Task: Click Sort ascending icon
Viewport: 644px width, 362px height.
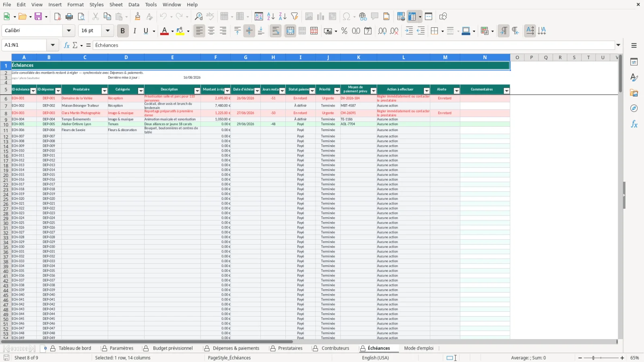Action: 271,16
